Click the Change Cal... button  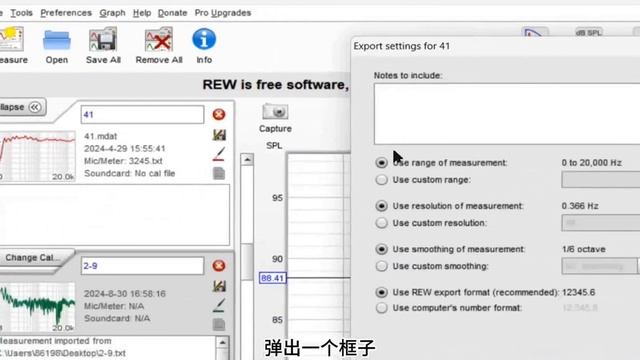[x=33, y=258]
